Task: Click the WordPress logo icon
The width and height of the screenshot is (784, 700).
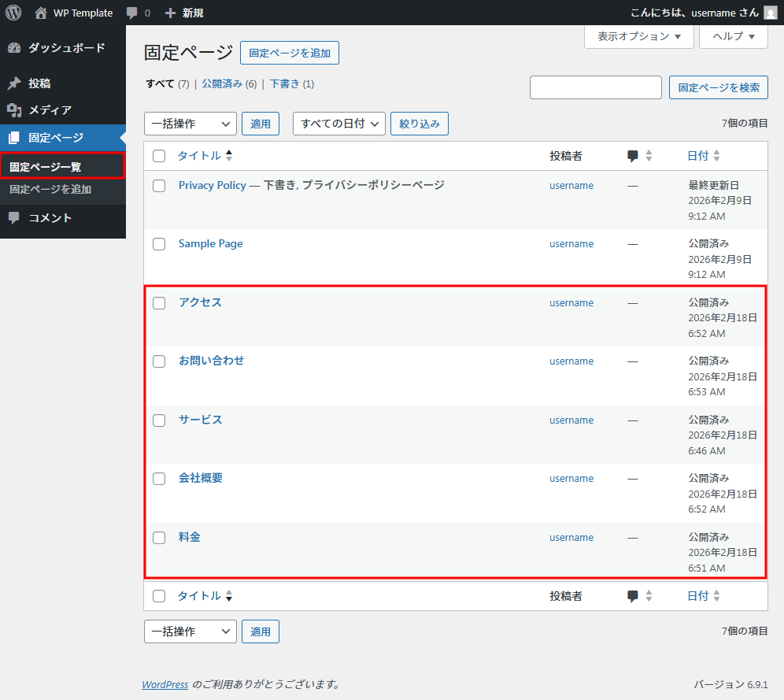Action: (13, 13)
